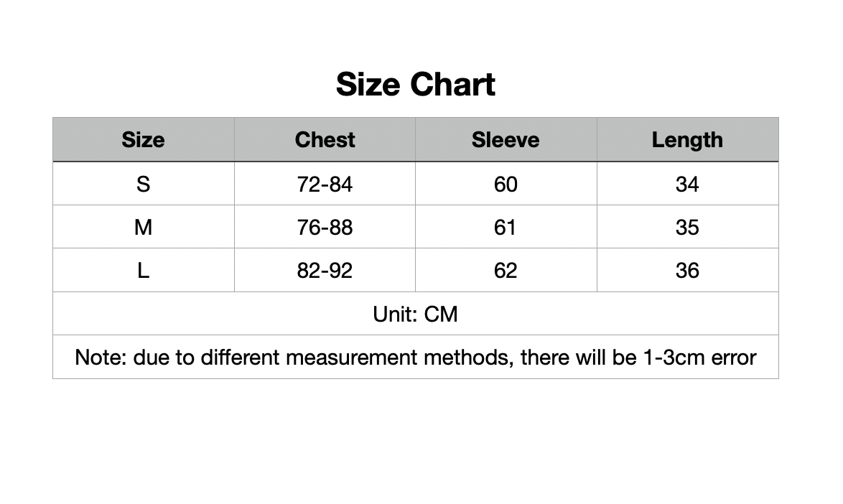
Task: Select the sleeve value 61
Action: click(506, 228)
